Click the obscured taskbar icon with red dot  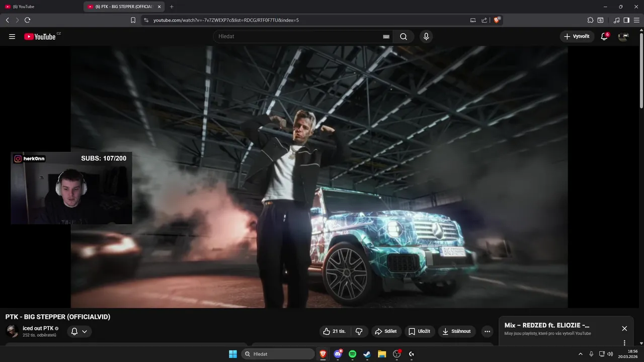tap(396, 354)
